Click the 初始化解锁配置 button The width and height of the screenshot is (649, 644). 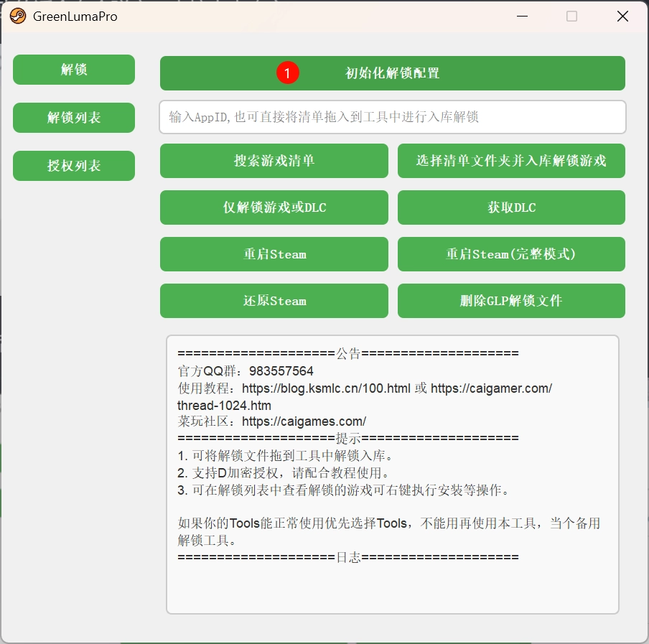[x=393, y=73]
